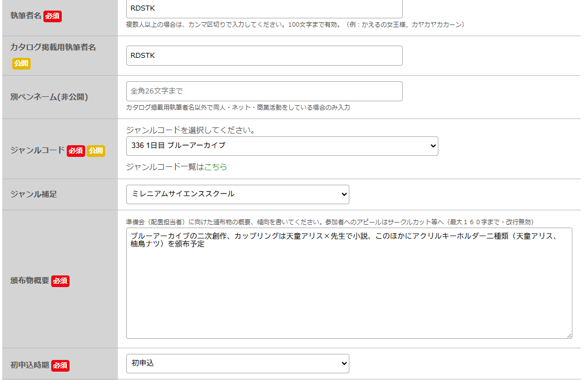Screen dimensions: 588x380
Task: Click the 執筆者名 input field containing RDSTK
Action: point(264,8)
